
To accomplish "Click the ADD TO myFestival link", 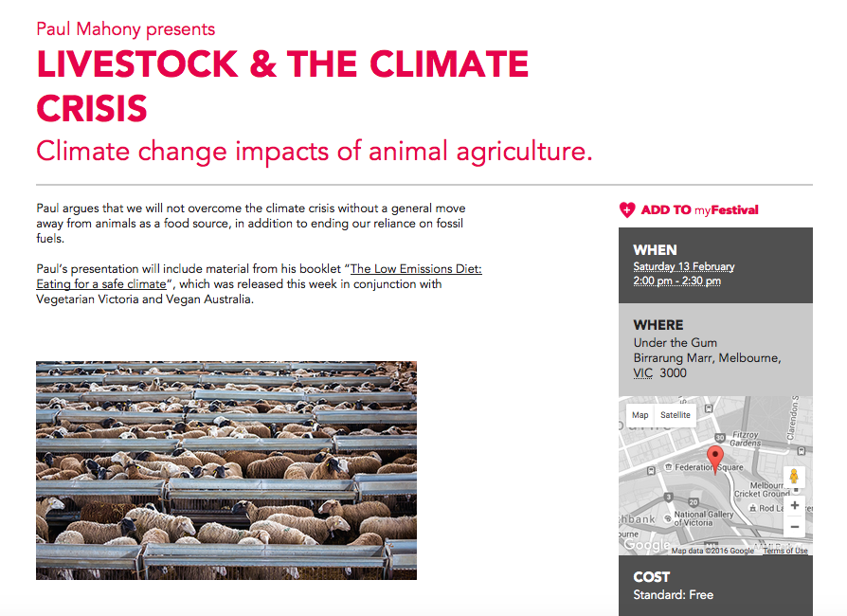I will tap(699, 209).
